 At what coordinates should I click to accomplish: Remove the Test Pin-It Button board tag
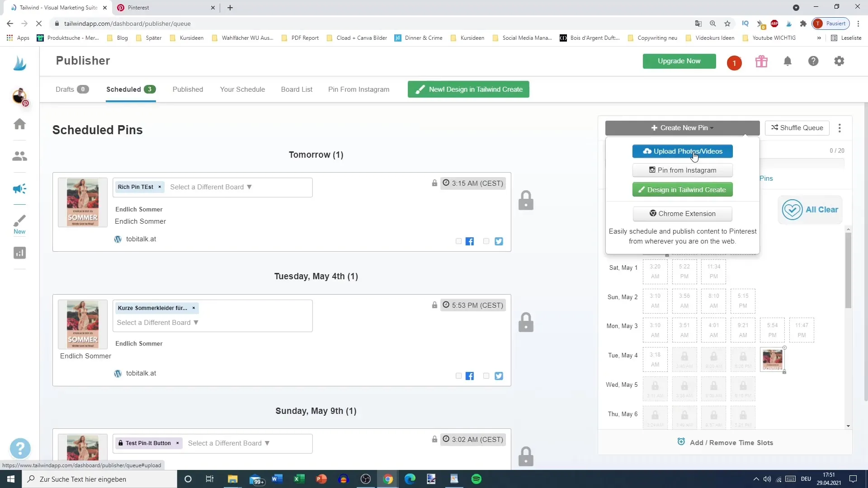(178, 443)
